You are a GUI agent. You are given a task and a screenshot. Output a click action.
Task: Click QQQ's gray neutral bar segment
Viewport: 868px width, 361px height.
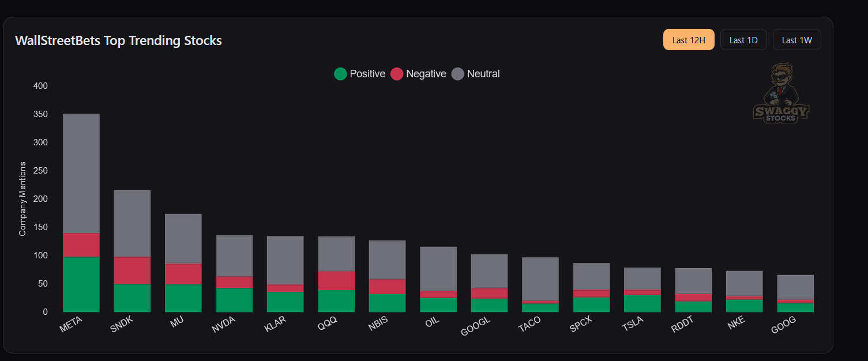click(x=336, y=254)
